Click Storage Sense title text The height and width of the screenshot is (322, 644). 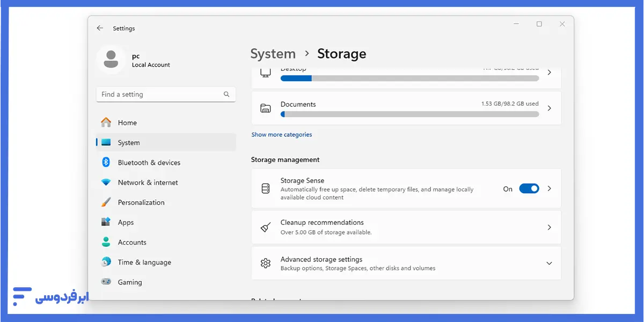coord(302,181)
